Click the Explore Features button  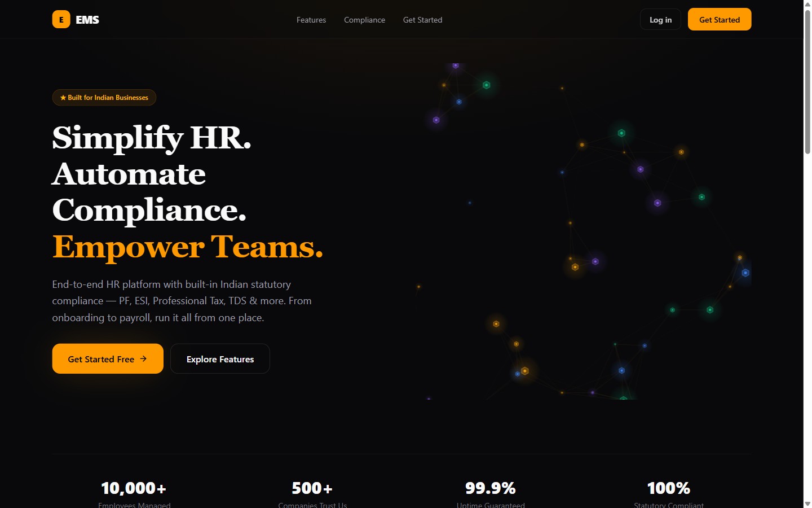tap(220, 358)
